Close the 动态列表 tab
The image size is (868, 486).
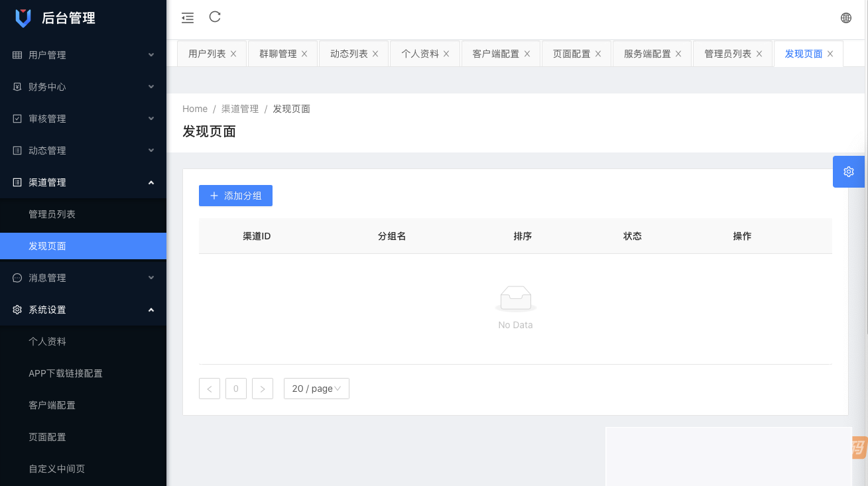(x=375, y=53)
